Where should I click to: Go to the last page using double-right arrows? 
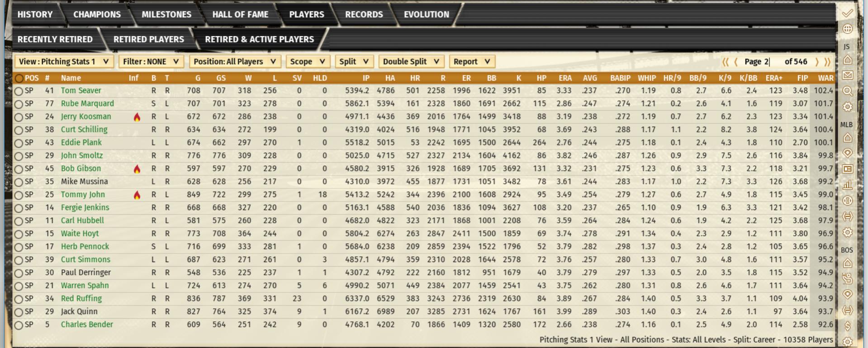(x=828, y=62)
